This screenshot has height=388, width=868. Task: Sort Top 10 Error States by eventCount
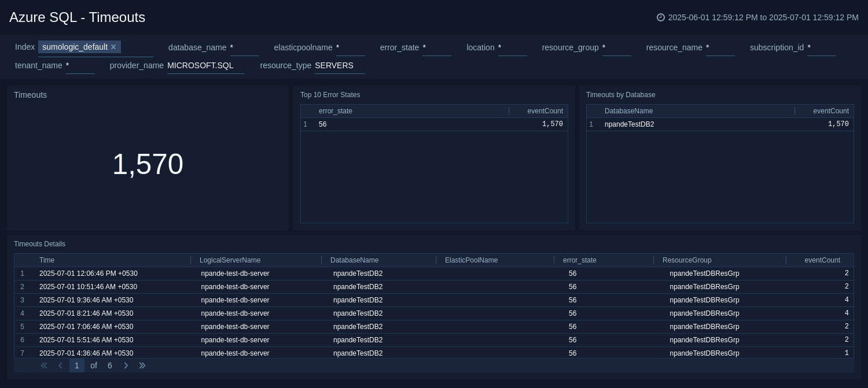[545, 111]
